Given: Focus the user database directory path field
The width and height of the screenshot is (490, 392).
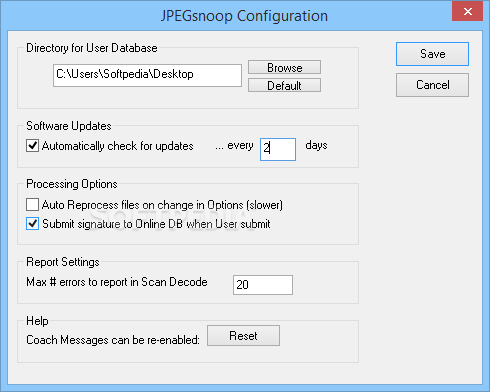Looking at the screenshot, I should click(147, 76).
